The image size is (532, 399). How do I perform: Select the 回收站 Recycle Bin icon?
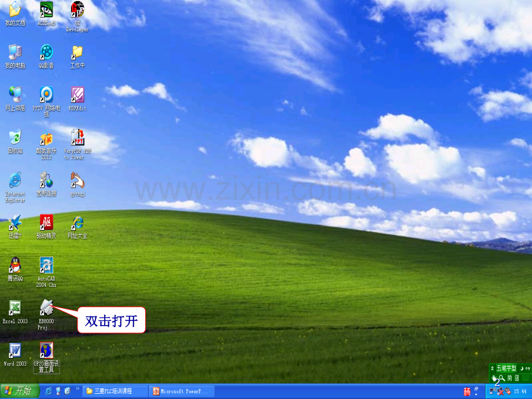click(x=15, y=142)
